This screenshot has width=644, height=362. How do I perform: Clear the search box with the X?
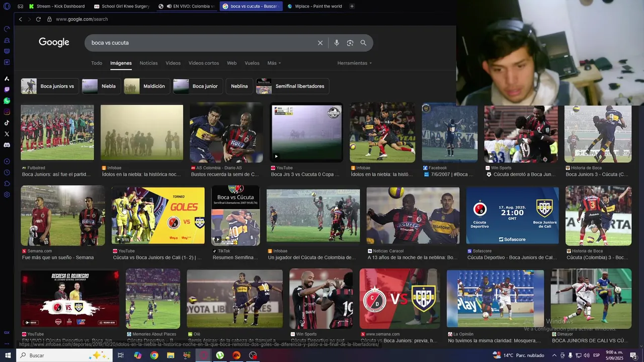[x=320, y=43]
